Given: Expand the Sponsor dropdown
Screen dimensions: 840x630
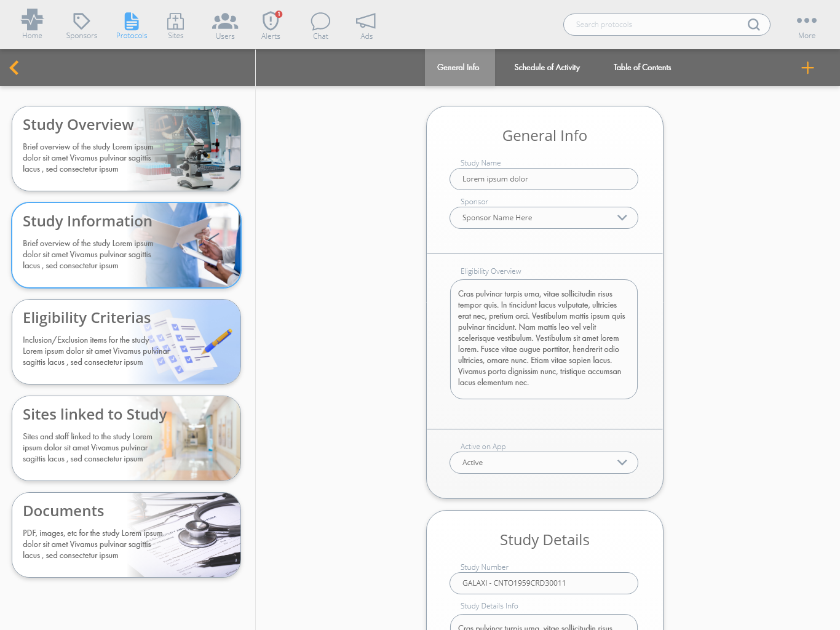Looking at the screenshot, I should click(622, 218).
